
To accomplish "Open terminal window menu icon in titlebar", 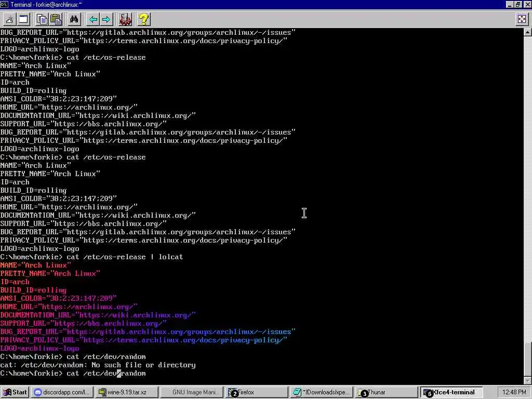I will pos(4,4).
